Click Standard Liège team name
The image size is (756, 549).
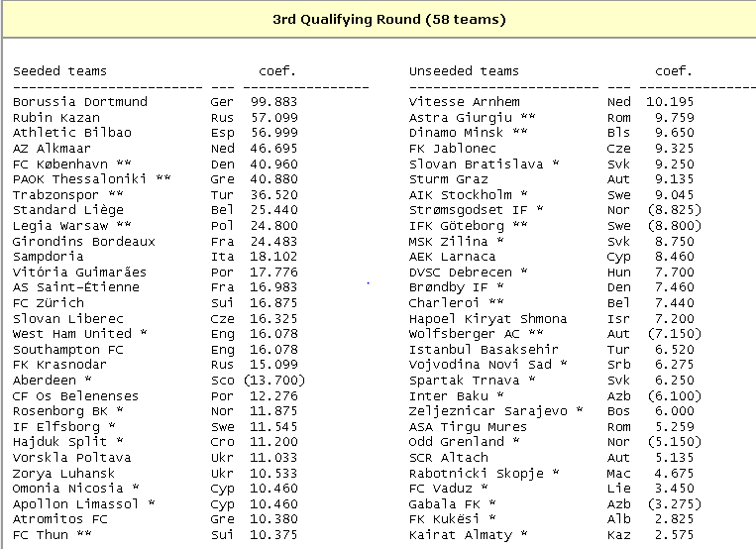pos(68,210)
